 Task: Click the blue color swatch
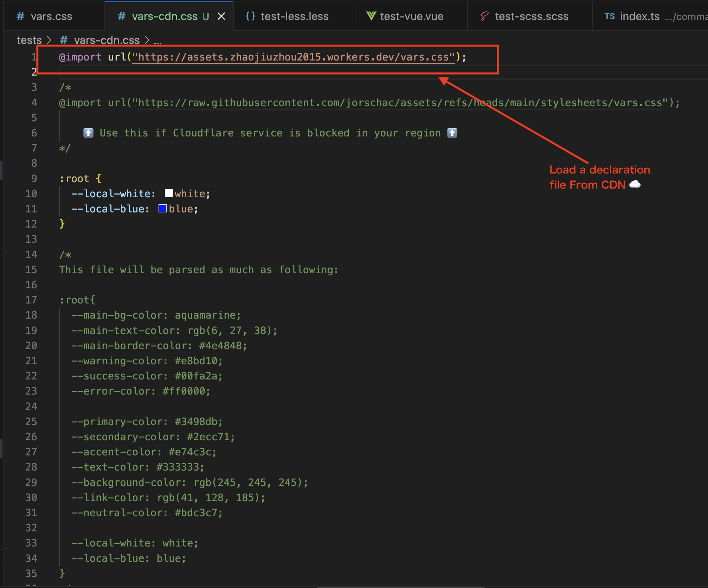click(162, 209)
